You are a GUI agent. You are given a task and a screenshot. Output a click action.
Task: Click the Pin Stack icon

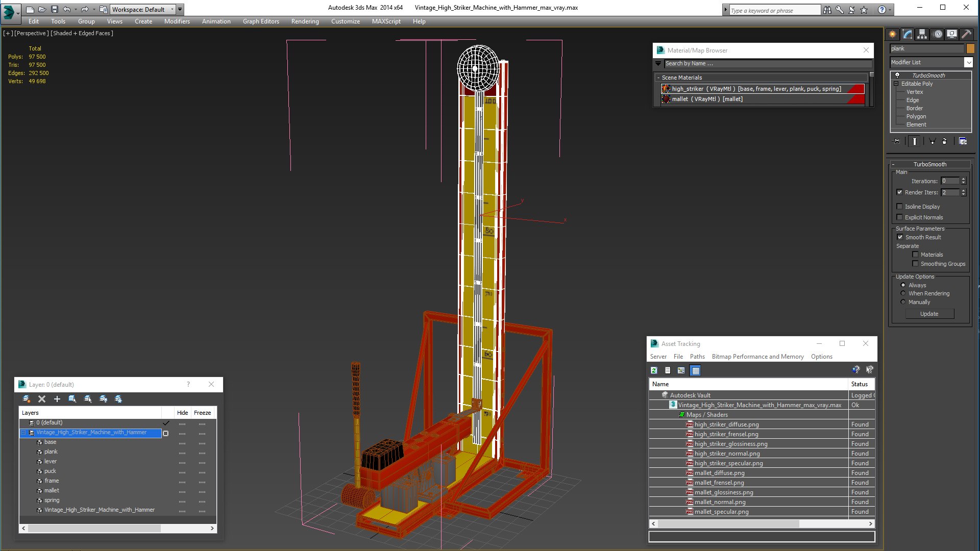(x=897, y=141)
